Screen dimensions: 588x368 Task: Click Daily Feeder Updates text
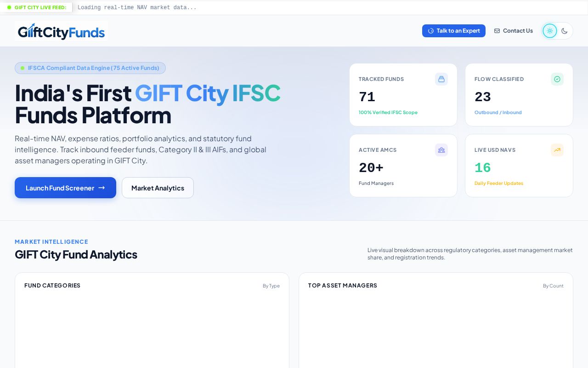click(x=499, y=183)
